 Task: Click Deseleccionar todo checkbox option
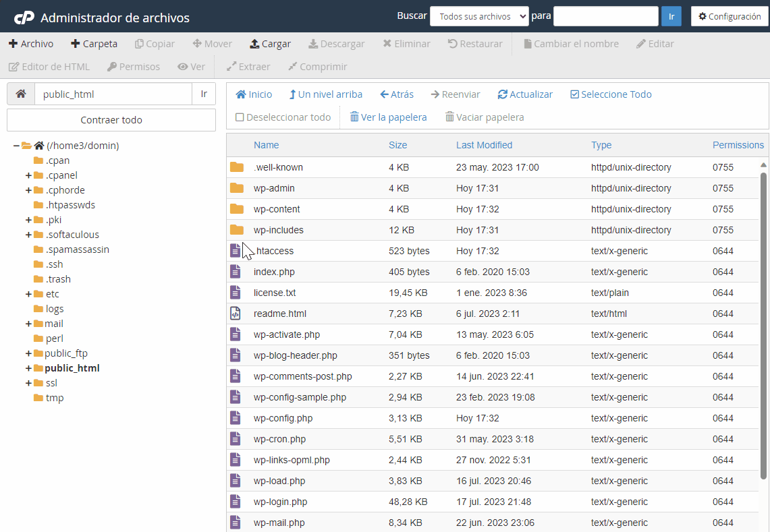click(x=283, y=117)
